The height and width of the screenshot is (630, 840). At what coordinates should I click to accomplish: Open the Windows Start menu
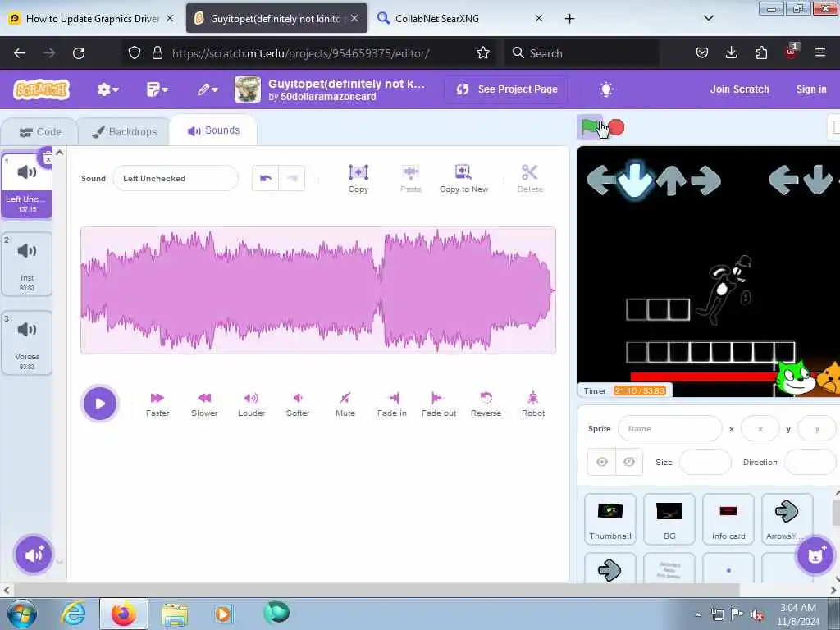pyautogui.click(x=22, y=614)
